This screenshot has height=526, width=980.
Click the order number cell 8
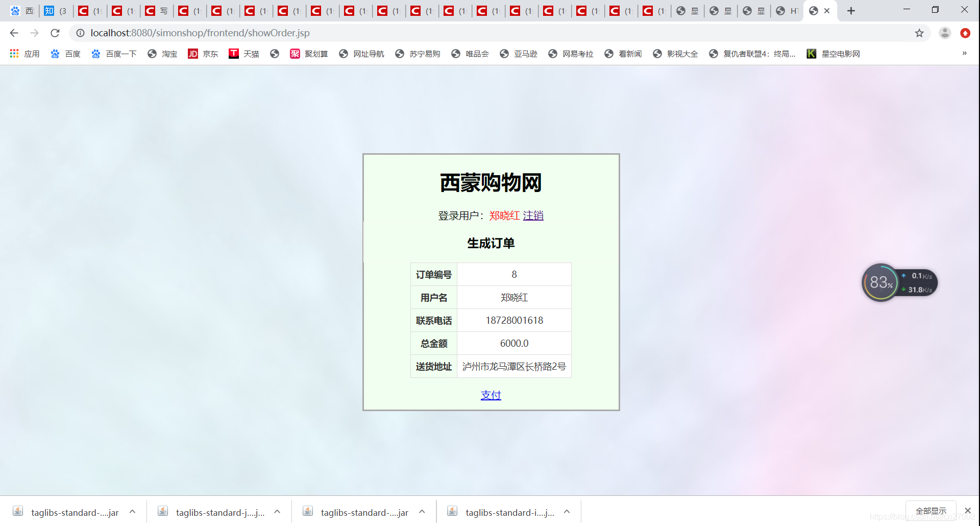coord(514,274)
